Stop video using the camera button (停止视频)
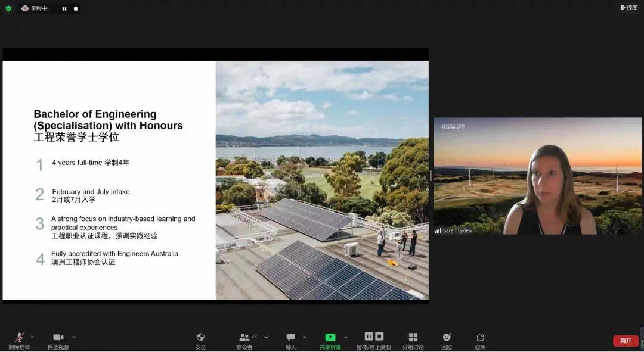Screen dimensions: 644x352 58,338
